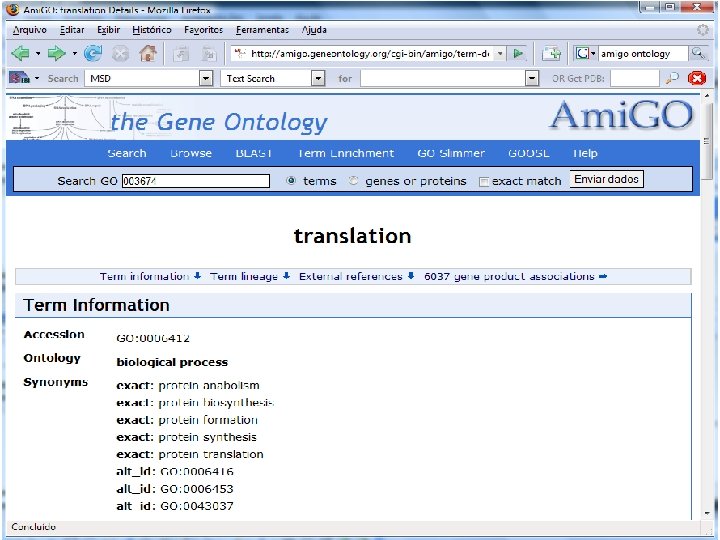Open the Term Enrichment link

(x=346, y=153)
